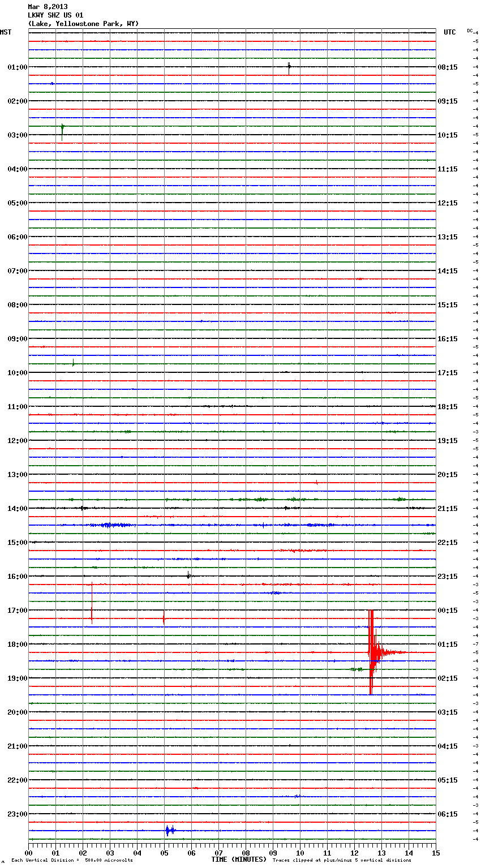The image size is (481, 868).
Task: Click the blue noise burst on the 14:30 trace
Action: tap(113, 525)
